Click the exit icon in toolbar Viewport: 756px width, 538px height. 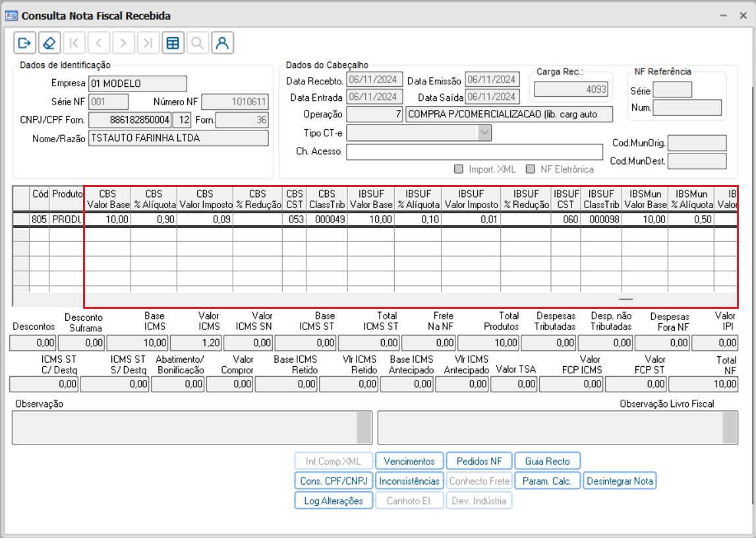(24, 43)
